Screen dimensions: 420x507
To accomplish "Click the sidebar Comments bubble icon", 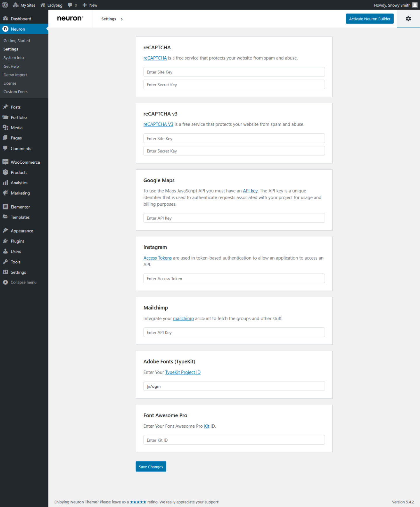I will tap(5, 148).
